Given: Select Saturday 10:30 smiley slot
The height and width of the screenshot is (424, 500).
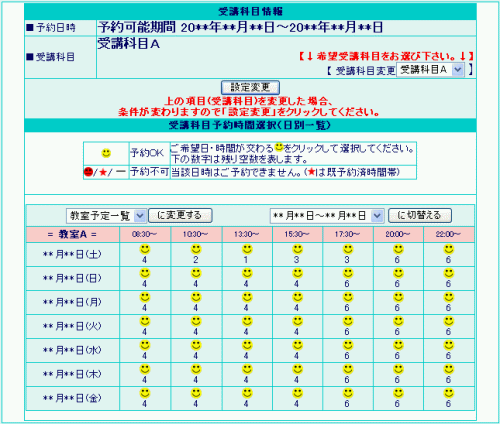Looking at the screenshot, I should pos(196,249).
